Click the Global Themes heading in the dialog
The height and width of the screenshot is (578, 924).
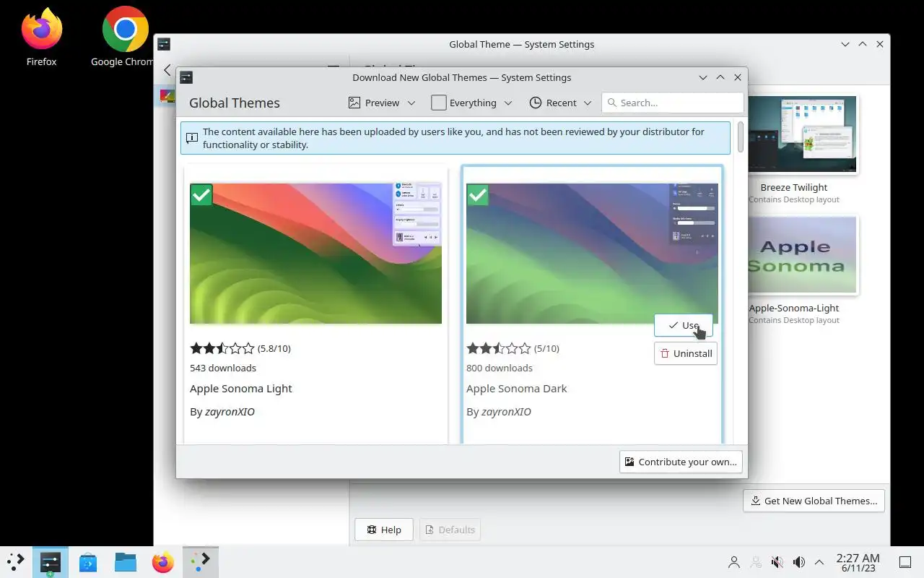(x=235, y=103)
